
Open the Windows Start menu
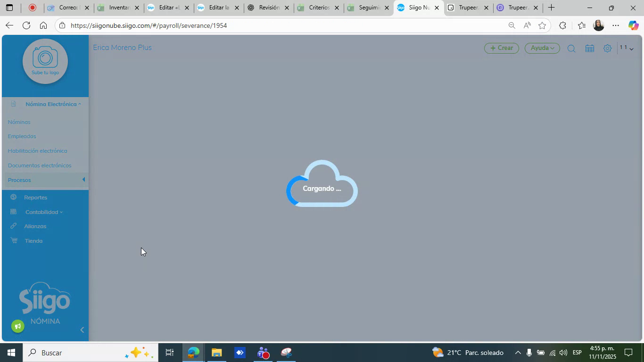pos(11,353)
